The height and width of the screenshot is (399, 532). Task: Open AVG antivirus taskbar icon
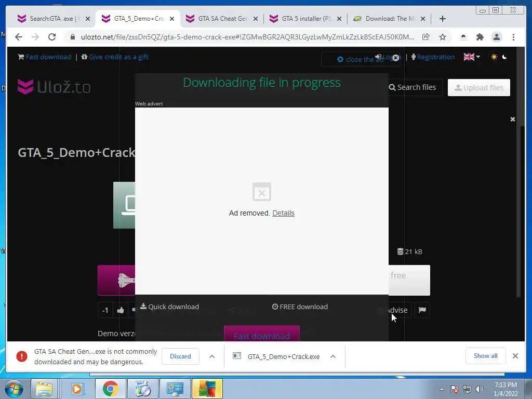[207, 389]
